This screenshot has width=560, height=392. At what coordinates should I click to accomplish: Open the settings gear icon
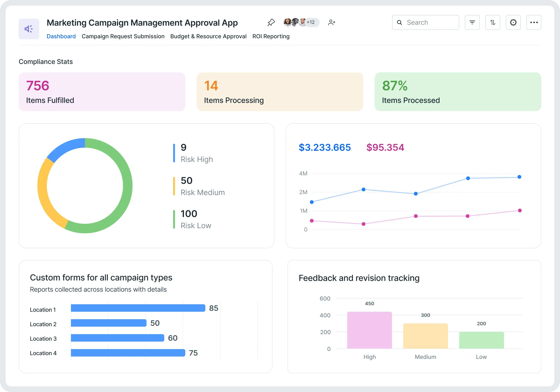tap(513, 22)
